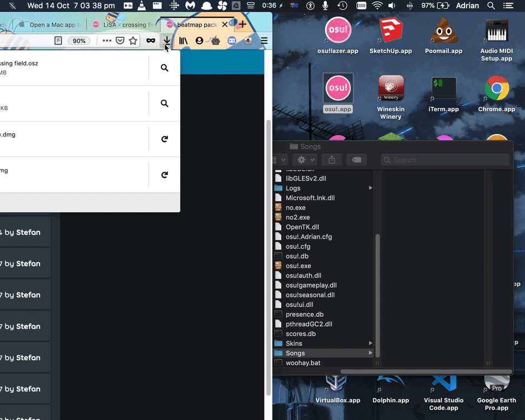Focus the Finder Search field
Image resolution: width=525 pixels, height=420 pixels.
click(x=445, y=160)
